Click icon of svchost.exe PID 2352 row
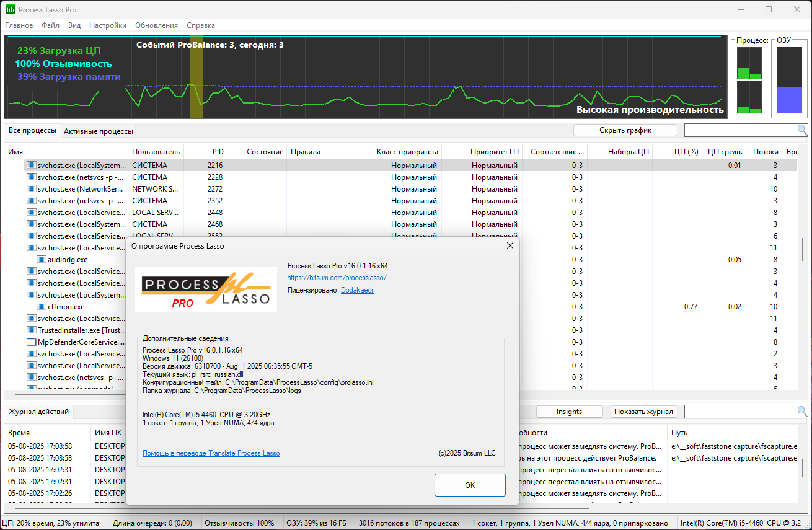Image resolution: width=812 pixels, height=530 pixels. 31,201
